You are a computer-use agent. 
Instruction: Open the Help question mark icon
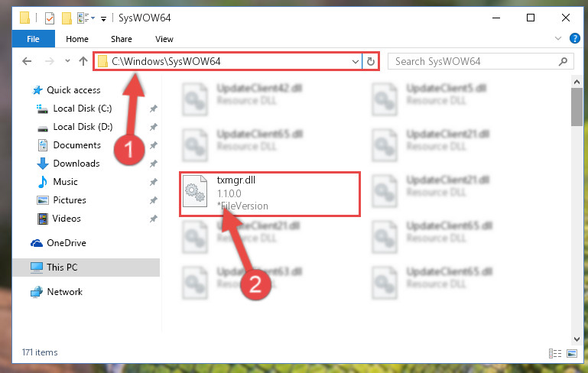coord(574,38)
